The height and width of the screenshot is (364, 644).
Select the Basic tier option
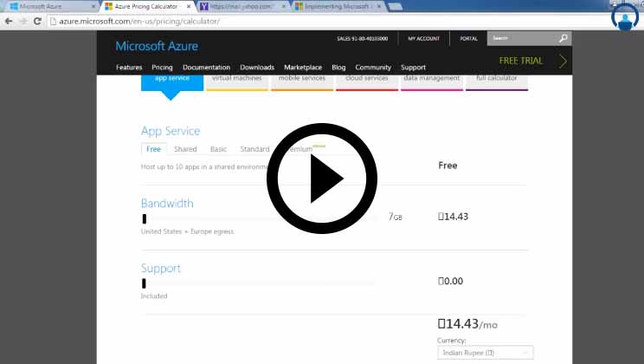tap(218, 149)
